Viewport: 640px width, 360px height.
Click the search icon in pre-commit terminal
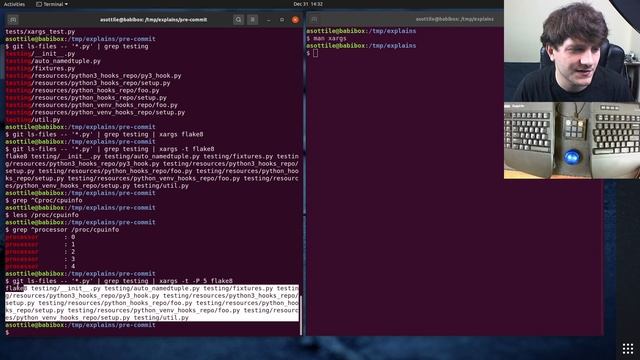pos(238,20)
